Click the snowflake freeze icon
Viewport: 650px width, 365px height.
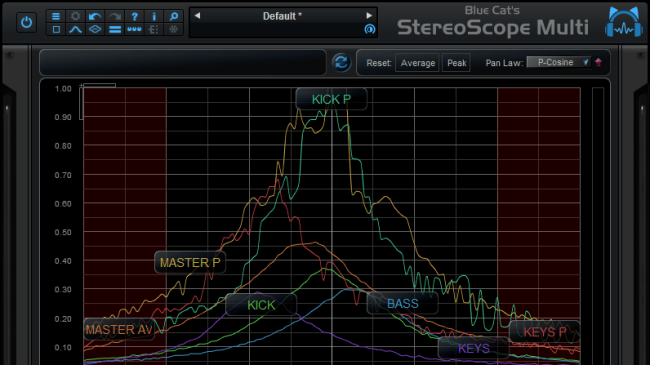[174, 29]
